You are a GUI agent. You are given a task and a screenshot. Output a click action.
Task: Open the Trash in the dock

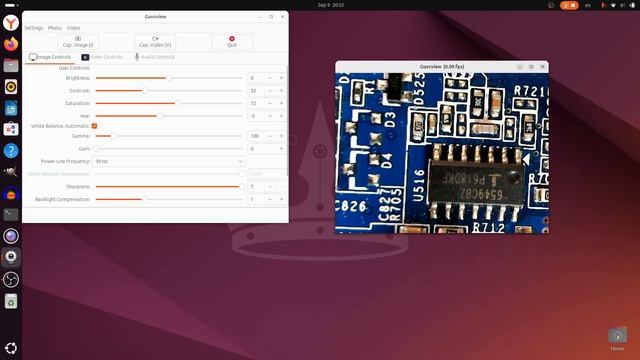pyautogui.click(x=11, y=301)
